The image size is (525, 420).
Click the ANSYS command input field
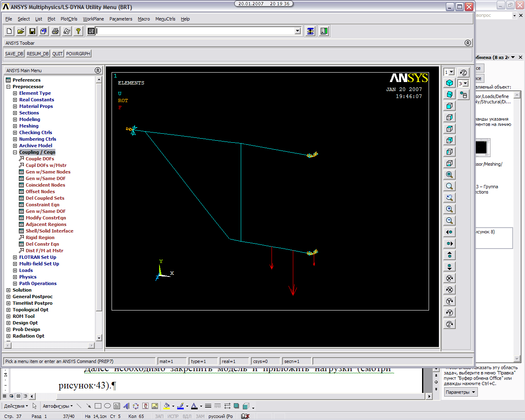coord(195,31)
